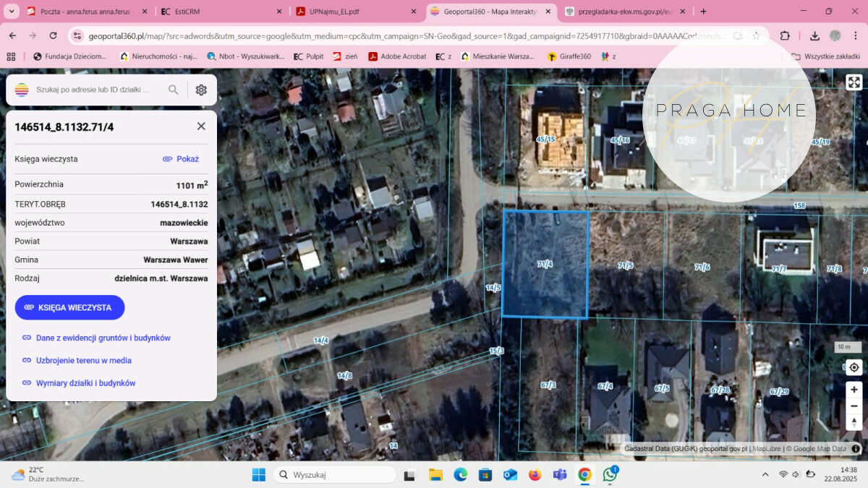The image size is (868, 488).
Task: Open Uzbrojenie terenu w media link
Action: [83, 360]
